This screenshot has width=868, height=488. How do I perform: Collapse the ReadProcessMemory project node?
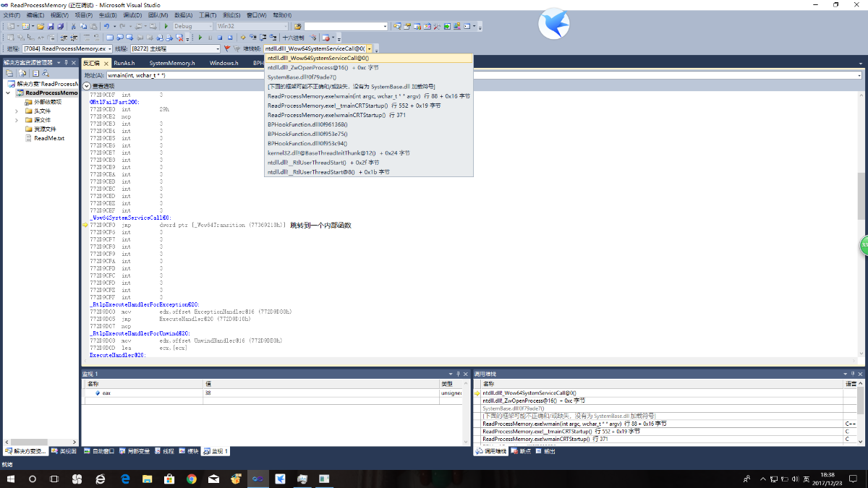[x=9, y=93]
